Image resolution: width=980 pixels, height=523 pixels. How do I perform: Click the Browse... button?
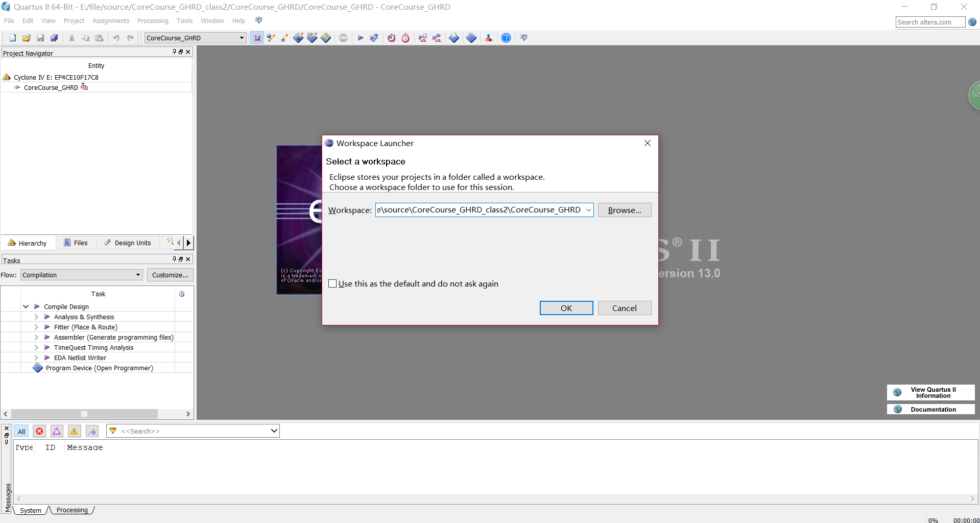(x=625, y=210)
